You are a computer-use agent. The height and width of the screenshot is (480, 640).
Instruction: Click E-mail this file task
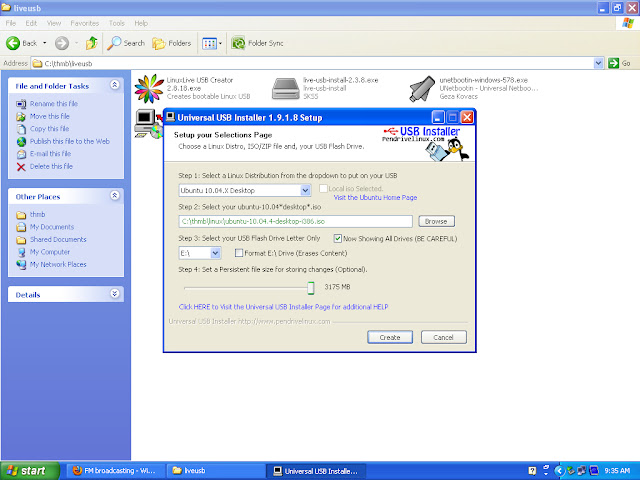click(x=50, y=153)
